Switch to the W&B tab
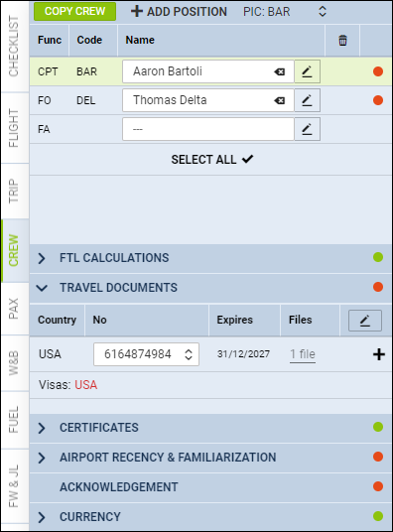Image resolution: width=393 pixels, height=532 pixels. click(14, 363)
